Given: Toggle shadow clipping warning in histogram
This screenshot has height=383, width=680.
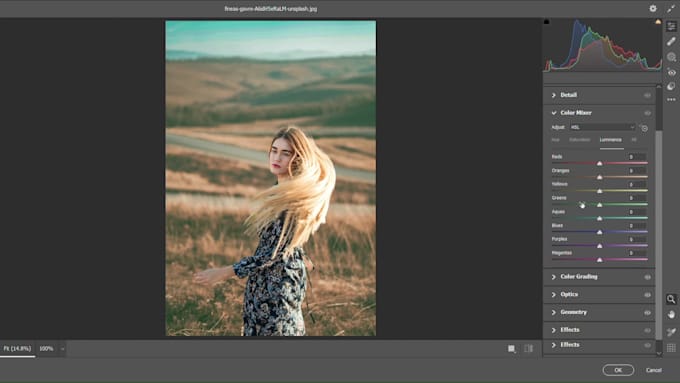Looking at the screenshot, I should 546,22.
